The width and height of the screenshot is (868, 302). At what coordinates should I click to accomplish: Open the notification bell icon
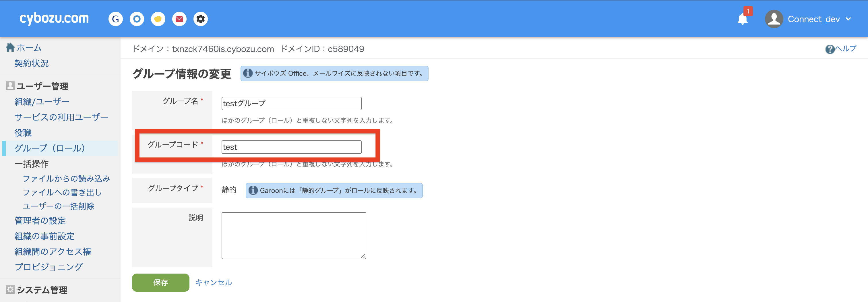pos(743,19)
